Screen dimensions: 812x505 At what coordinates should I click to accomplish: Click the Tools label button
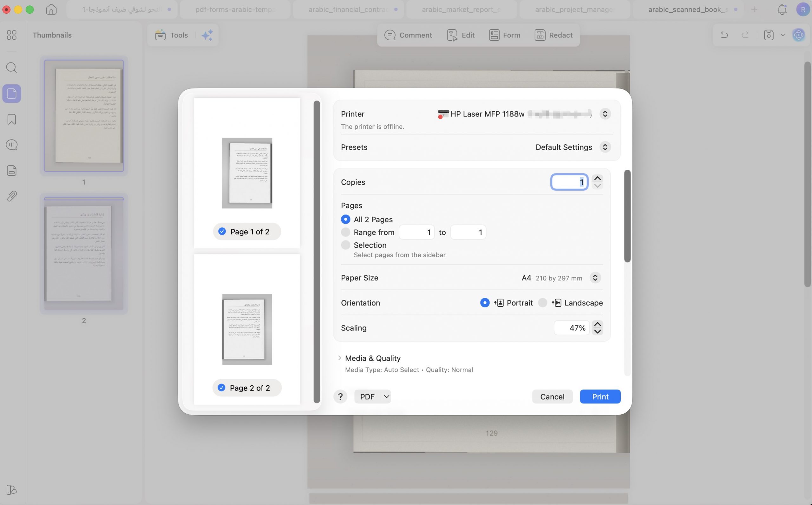tap(179, 35)
